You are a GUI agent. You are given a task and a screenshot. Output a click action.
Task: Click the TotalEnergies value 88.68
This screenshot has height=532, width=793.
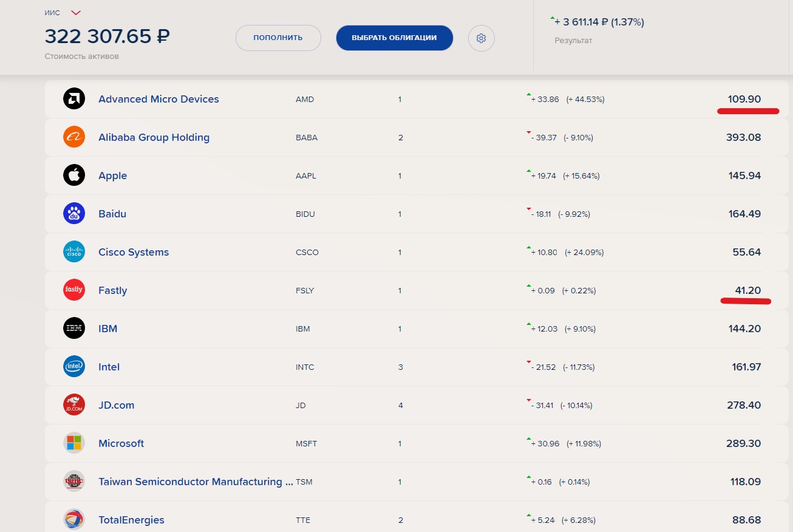click(747, 520)
